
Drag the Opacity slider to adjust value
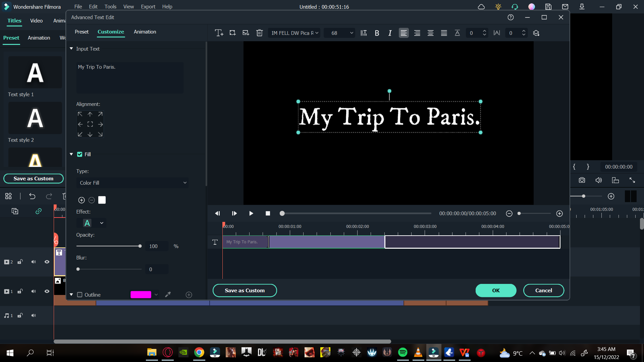tap(140, 246)
